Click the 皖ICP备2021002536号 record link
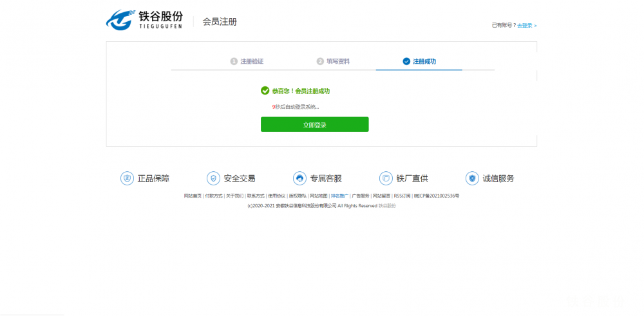The image size is (644, 316). 437,196
